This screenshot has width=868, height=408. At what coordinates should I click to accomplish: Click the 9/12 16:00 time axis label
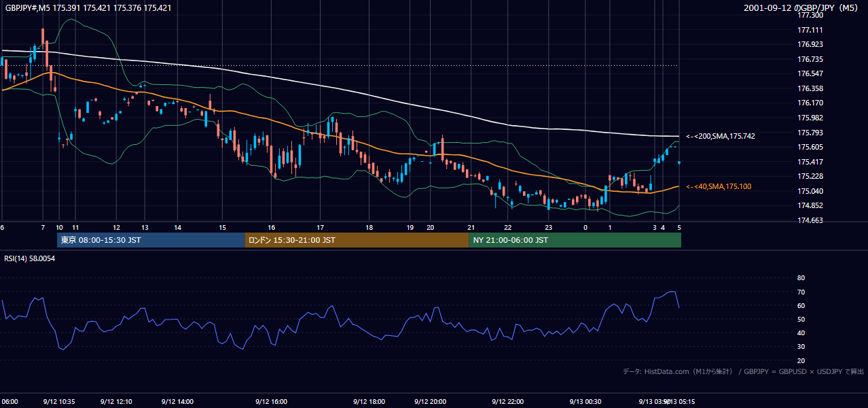point(272,401)
